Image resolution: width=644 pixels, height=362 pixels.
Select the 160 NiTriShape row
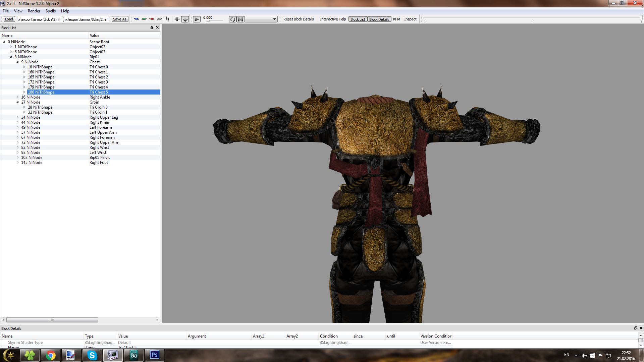click(80, 72)
